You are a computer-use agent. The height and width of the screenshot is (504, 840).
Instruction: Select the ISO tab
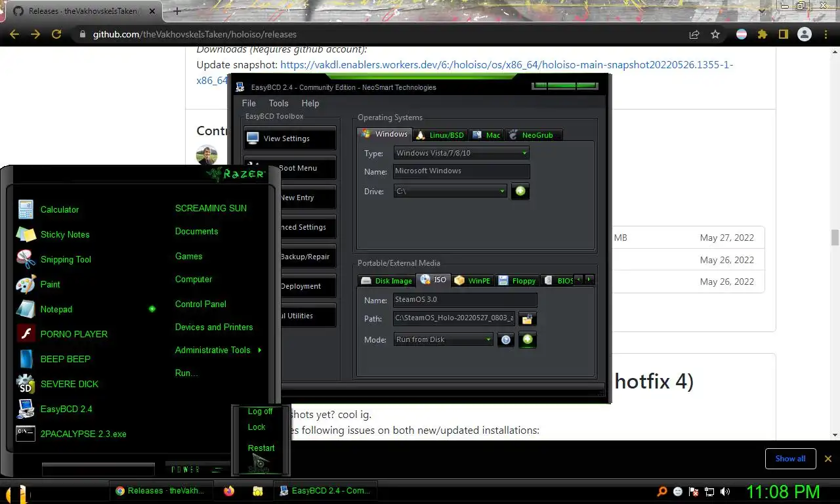click(x=433, y=280)
